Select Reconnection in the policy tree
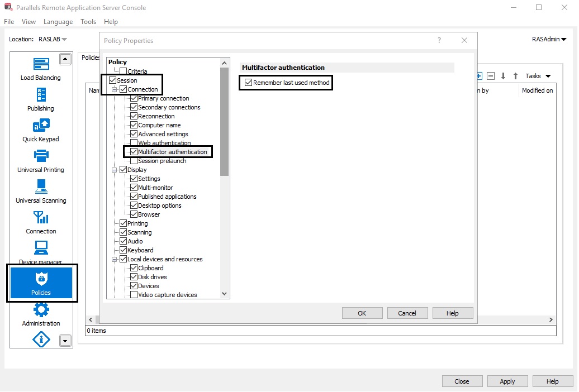The height and width of the screenshot is (392, 579). pos(156,116)
